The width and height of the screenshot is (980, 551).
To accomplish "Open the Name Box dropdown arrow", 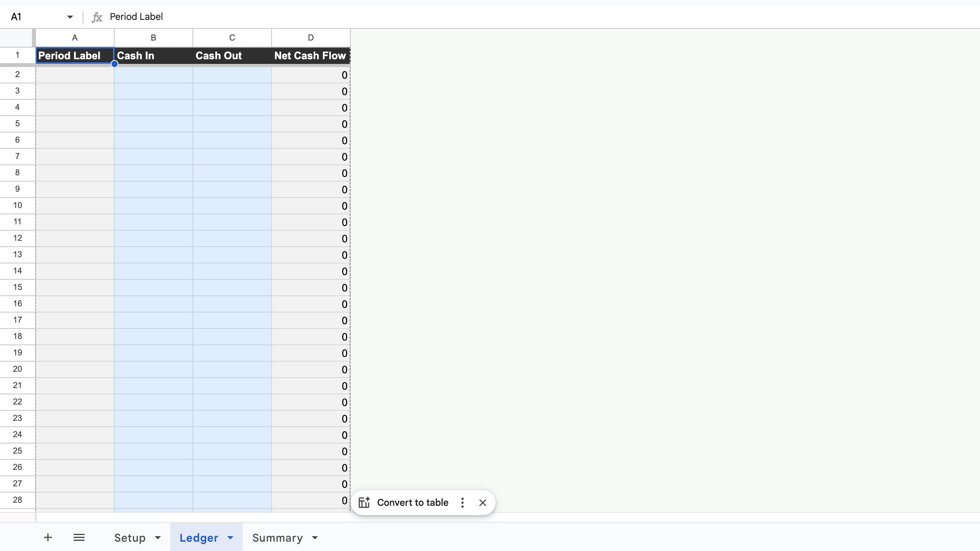I will (70, 17).
